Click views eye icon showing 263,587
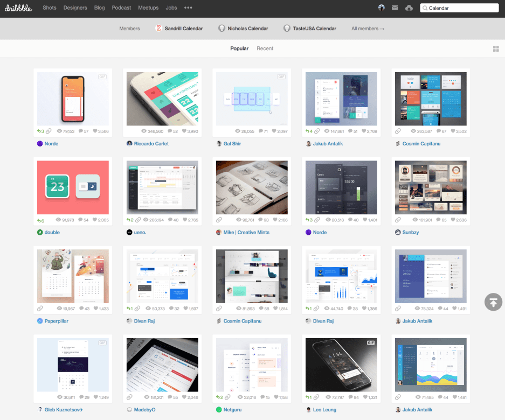This screenshot has height=420, width=505. pos(413,131)
